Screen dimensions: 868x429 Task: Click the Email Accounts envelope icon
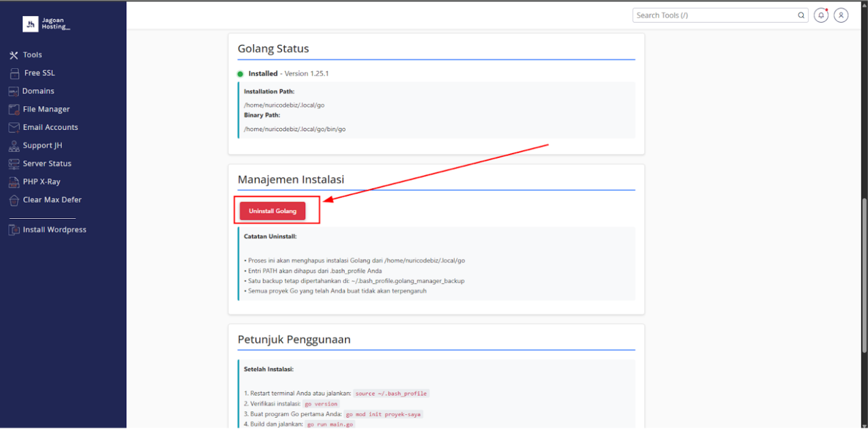14,128
